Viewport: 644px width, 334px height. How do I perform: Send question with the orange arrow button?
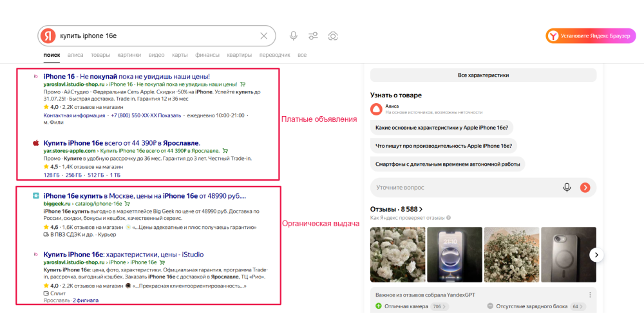[x=585, y=188]
